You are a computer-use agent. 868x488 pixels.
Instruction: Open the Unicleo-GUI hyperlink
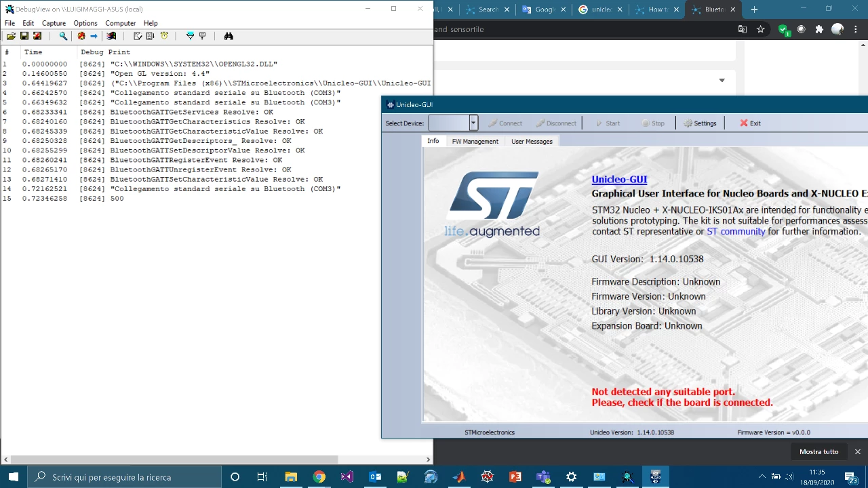pos(619,180)
